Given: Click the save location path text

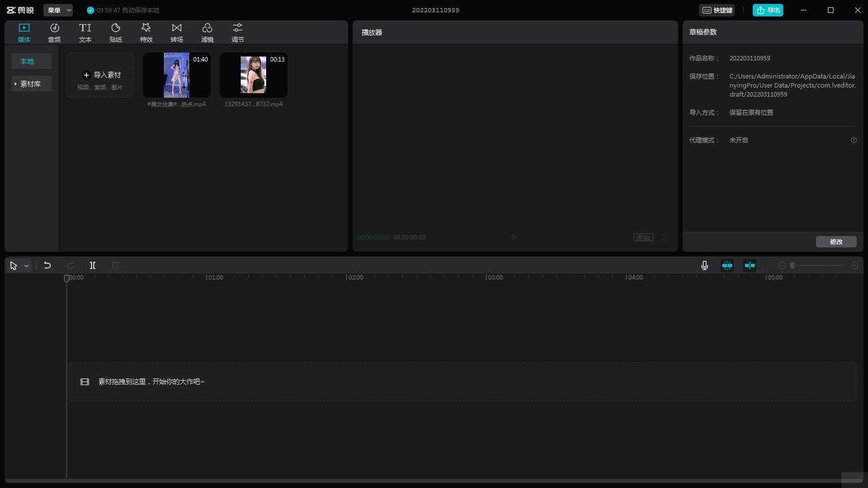Looking at the screenshot, I should 793,85.
